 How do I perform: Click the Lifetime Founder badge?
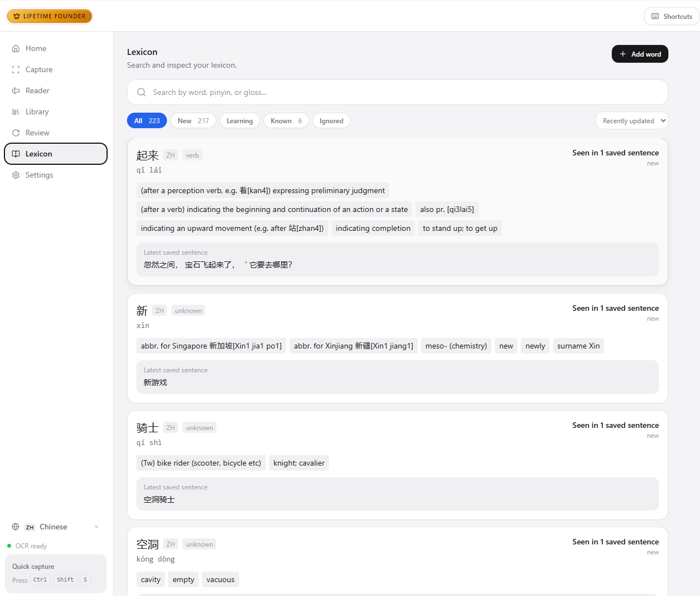click(49, 16)
